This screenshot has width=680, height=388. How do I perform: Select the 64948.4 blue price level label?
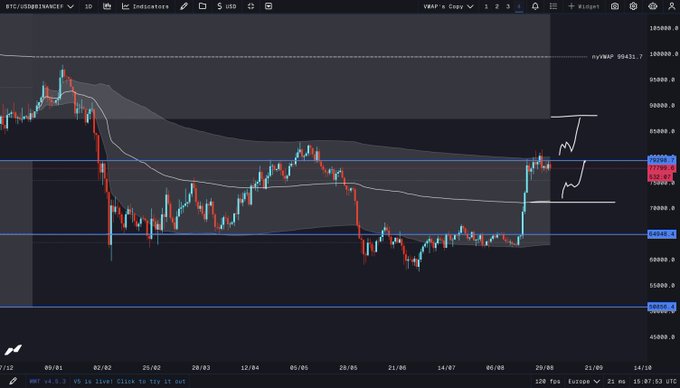click(661, 234)
